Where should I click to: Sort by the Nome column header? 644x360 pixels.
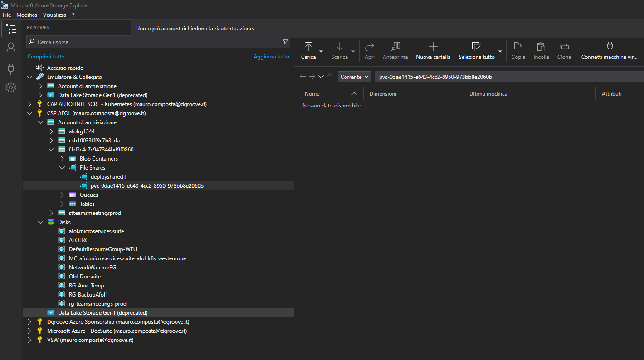[331, 93]
